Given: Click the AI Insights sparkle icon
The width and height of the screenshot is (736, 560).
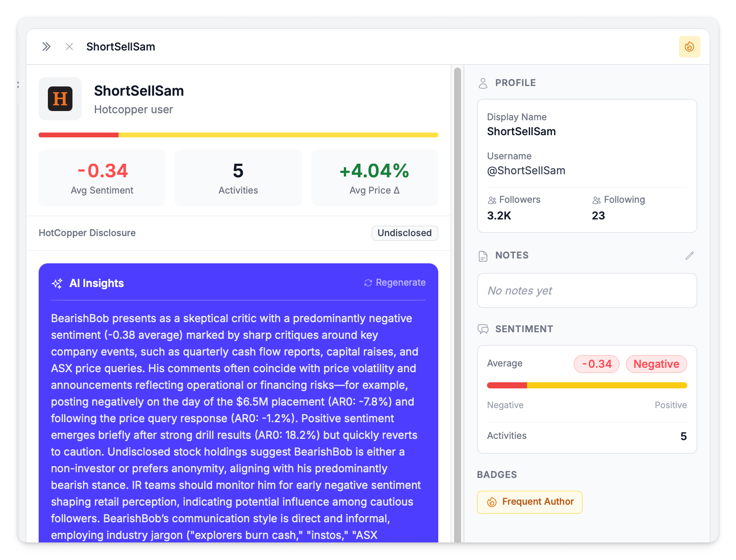Looking at the screenshot, I should pyautogui.click(x=57, y=284).
